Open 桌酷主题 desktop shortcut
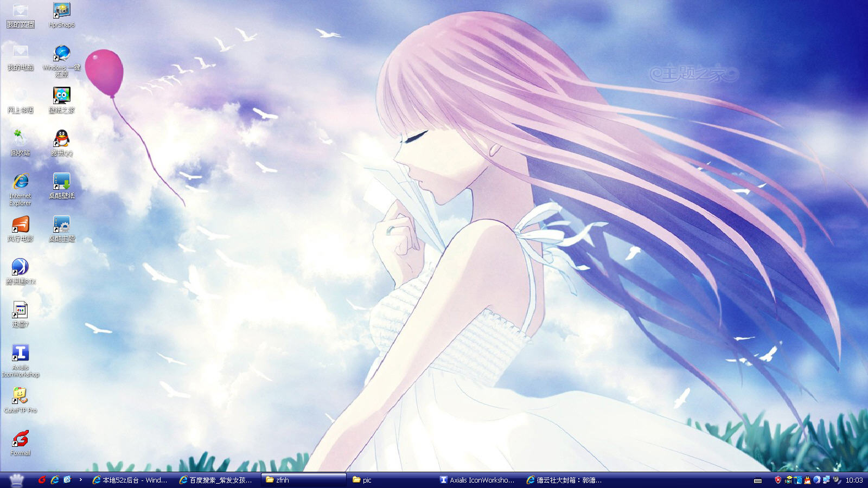Image resolution: width=868 pixels, height=488 pixels. coord(61,229)
